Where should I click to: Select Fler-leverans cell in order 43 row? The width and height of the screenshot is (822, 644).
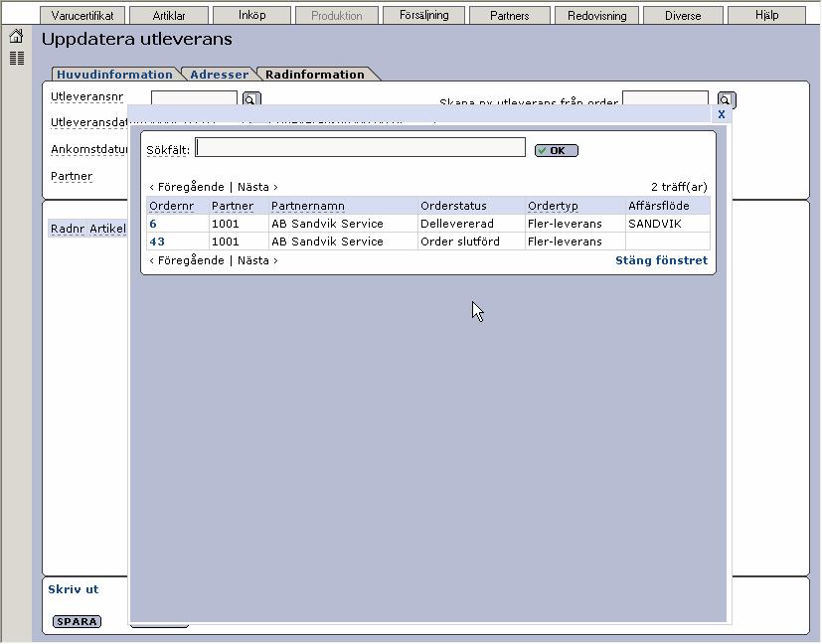(575, 241)
